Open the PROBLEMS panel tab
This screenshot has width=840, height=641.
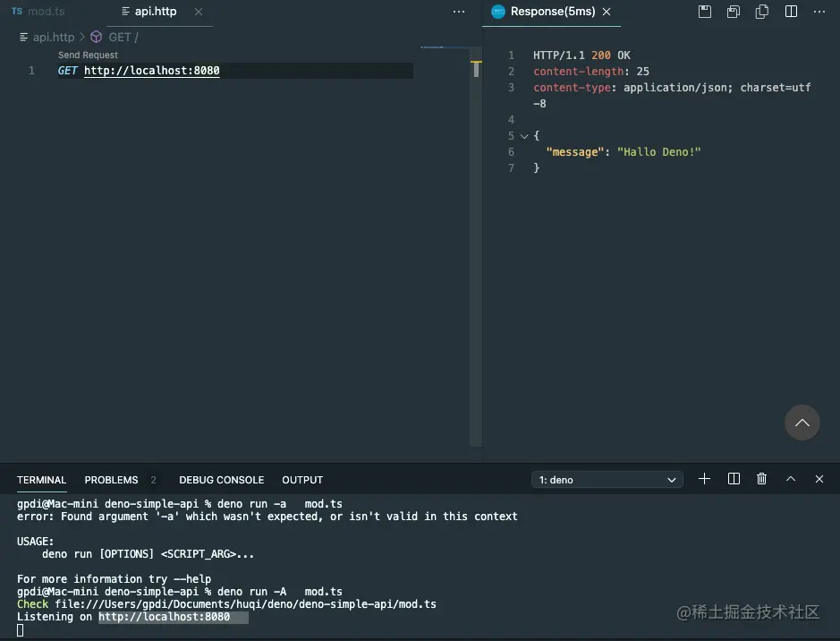[111, 480]
